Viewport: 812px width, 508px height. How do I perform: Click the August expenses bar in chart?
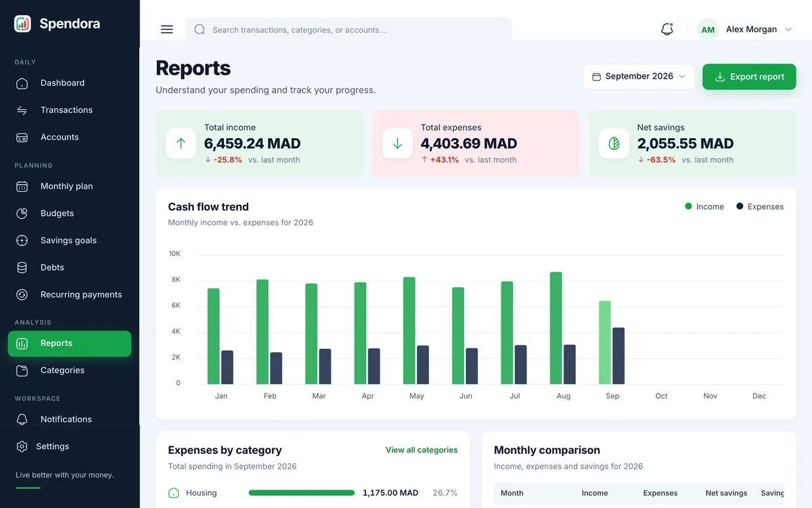(x=570, y=364)
